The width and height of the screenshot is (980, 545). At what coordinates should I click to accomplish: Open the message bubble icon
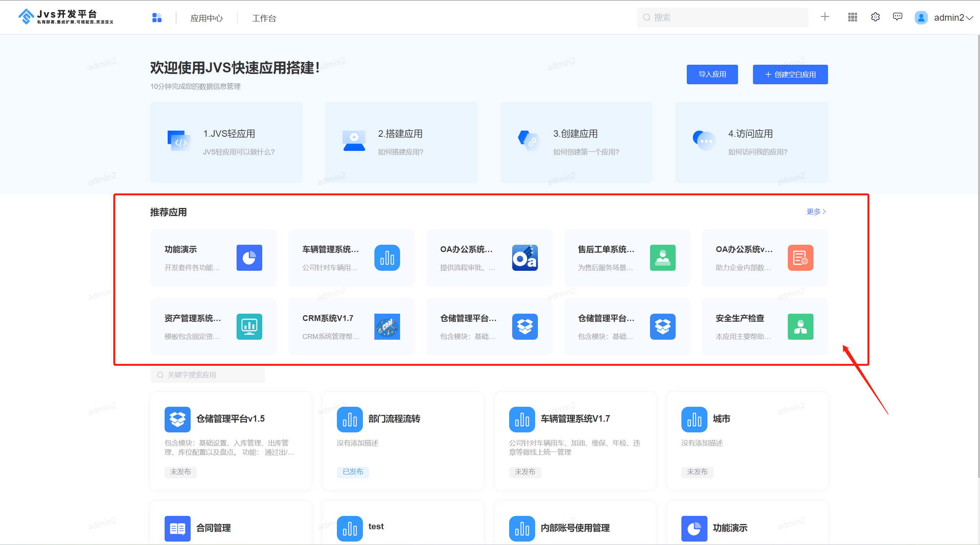tap(898, 17)
